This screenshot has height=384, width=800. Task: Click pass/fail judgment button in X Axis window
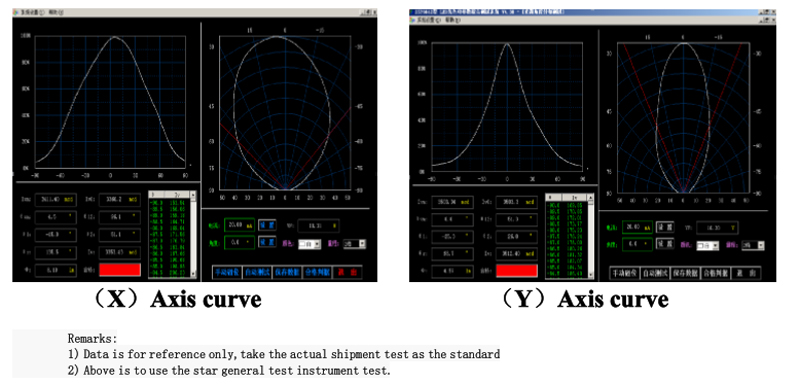(x=317, y=272)
